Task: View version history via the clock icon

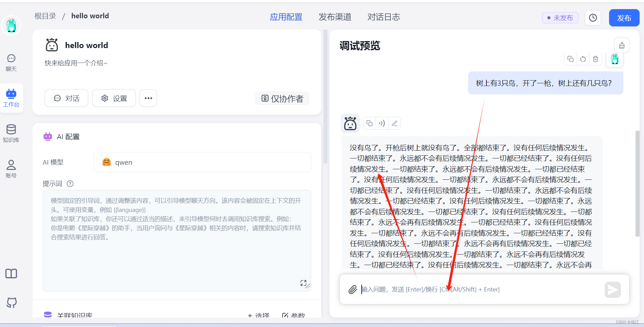Action: (x=592, y=18)
